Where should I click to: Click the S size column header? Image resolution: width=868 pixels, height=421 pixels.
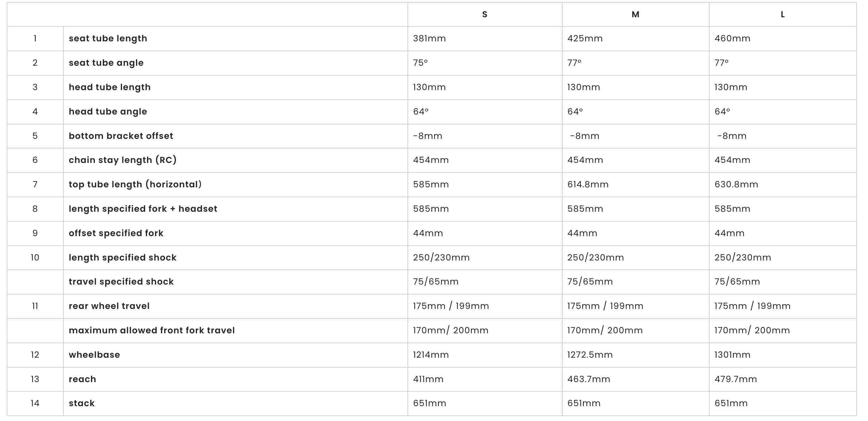[485, 15]
